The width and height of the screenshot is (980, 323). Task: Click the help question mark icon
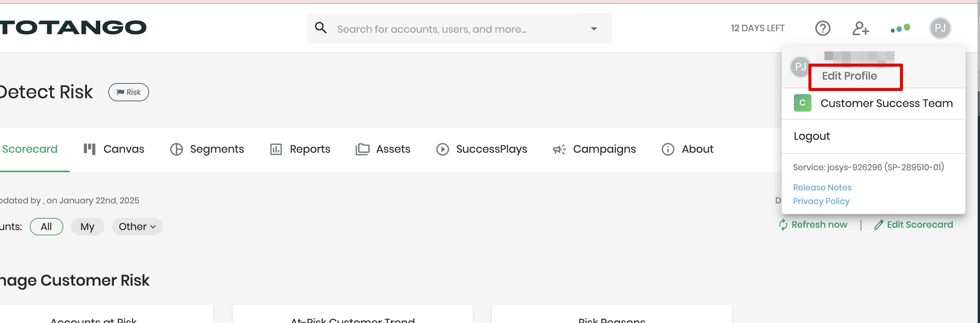click(823, 28)
